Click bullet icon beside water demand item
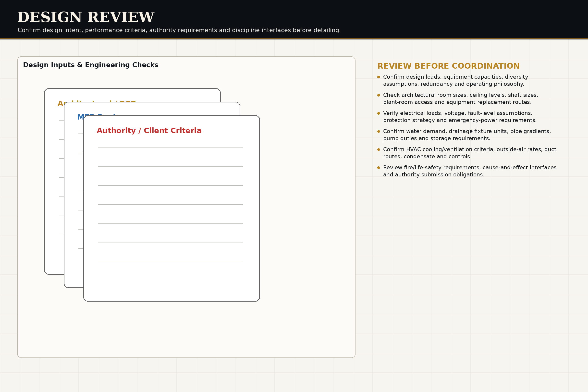The width and height of the screenshot is (588, 392). tap(379, 132)
